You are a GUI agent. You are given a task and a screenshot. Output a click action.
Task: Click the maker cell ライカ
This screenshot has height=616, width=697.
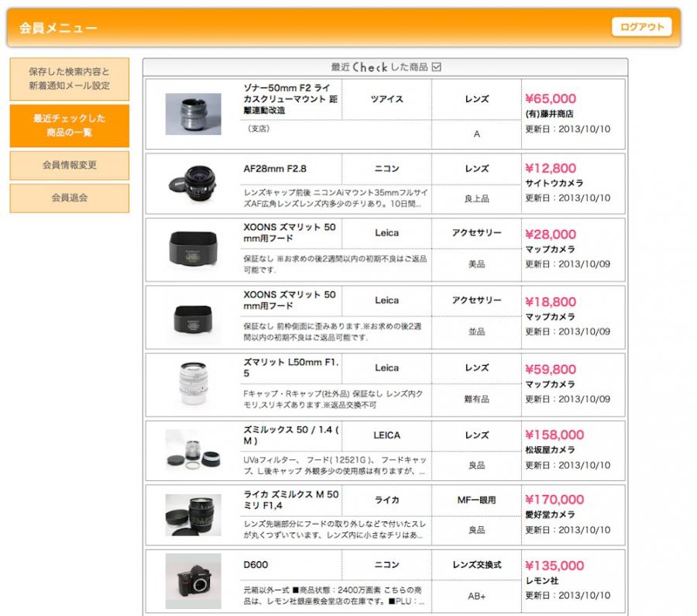coord(386,500)
